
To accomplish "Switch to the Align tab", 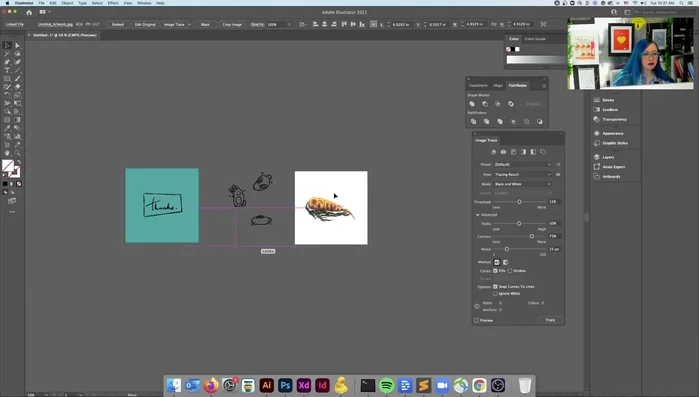I will (x=498, y=86).
